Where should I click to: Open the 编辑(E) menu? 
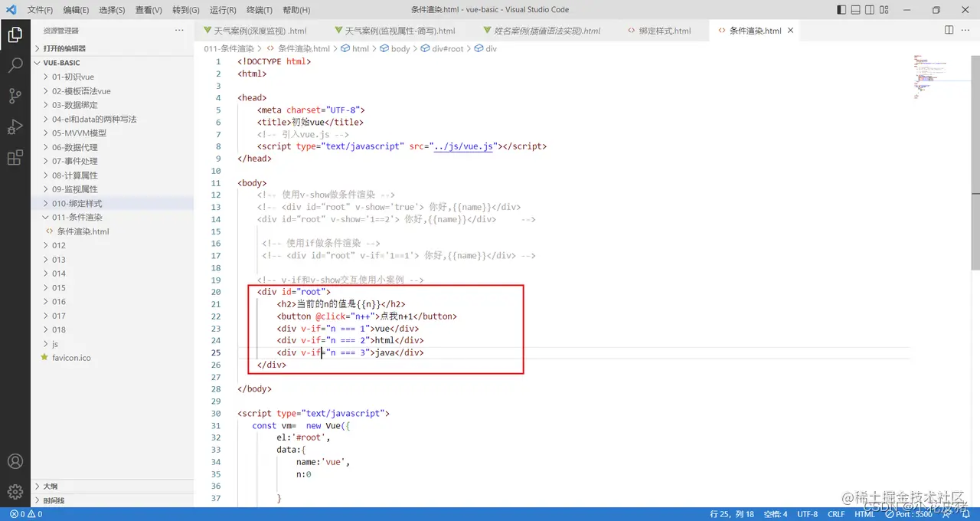click(76, 10)
